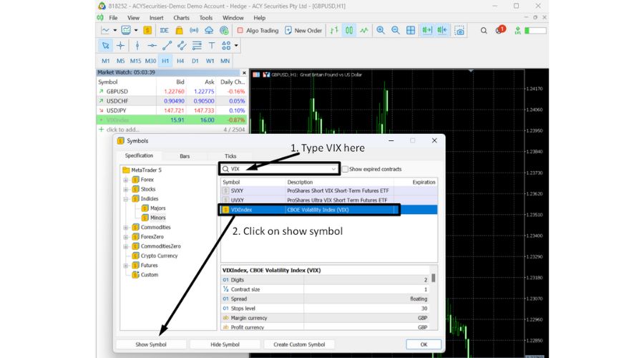Switch to H4 timeframe
The width and height of the screenshot is (644, 358).
[180, 61]
